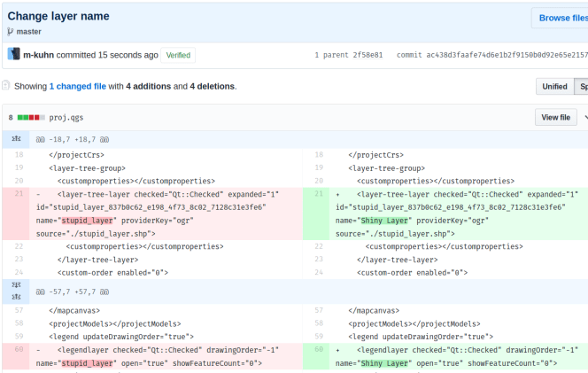The image size is (588, 373).
Task: Click the diffstat bar next to proj.qgs
Action: tap(31, 118)
